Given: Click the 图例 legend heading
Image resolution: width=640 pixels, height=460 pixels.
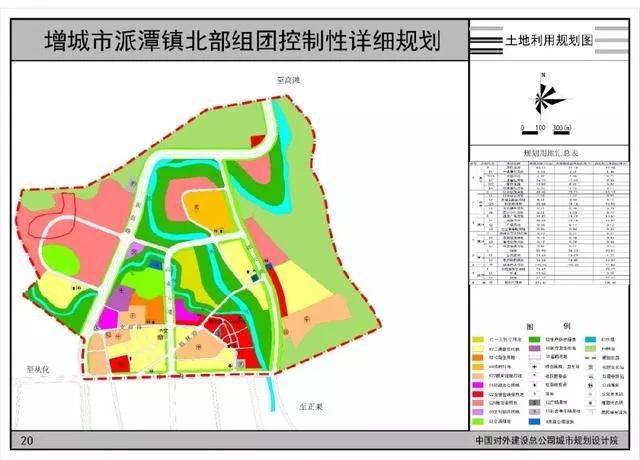Looking at the screenshot, I should coord(548,326).
